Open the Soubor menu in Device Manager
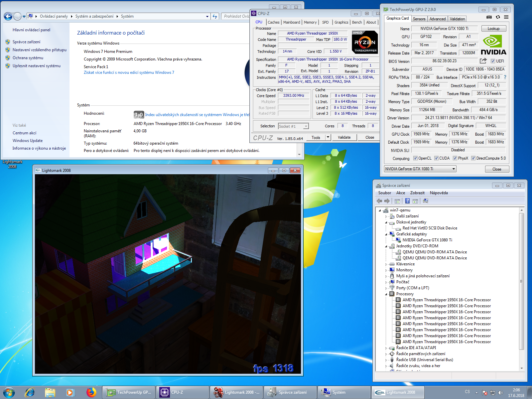 point(384,193)
